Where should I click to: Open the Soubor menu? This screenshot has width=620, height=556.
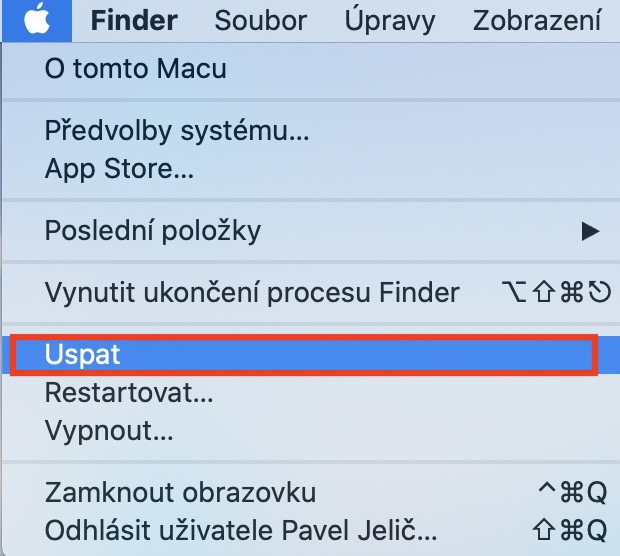261,20
